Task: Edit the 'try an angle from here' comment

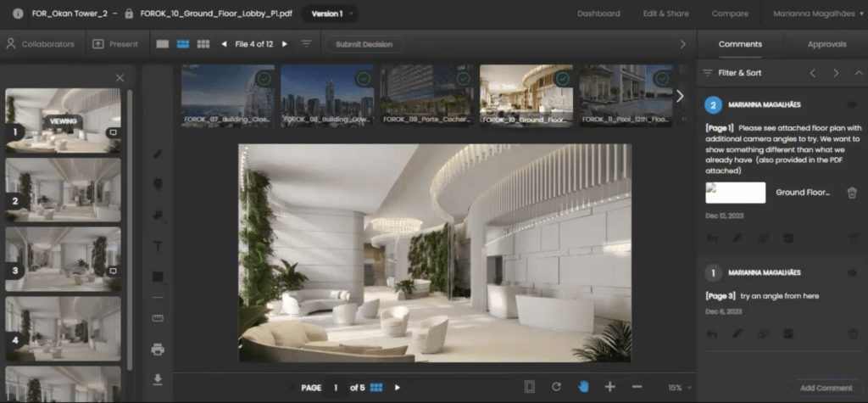Action: [x=737, y=334]
